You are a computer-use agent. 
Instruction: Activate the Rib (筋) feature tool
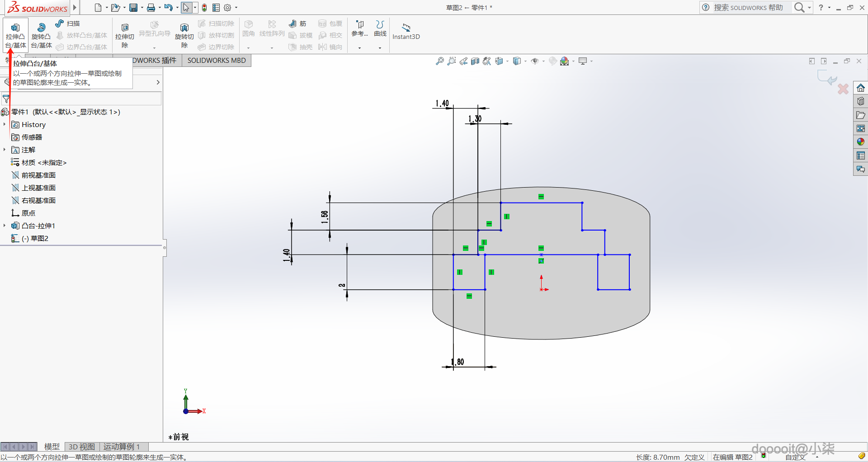pos(293,24)
